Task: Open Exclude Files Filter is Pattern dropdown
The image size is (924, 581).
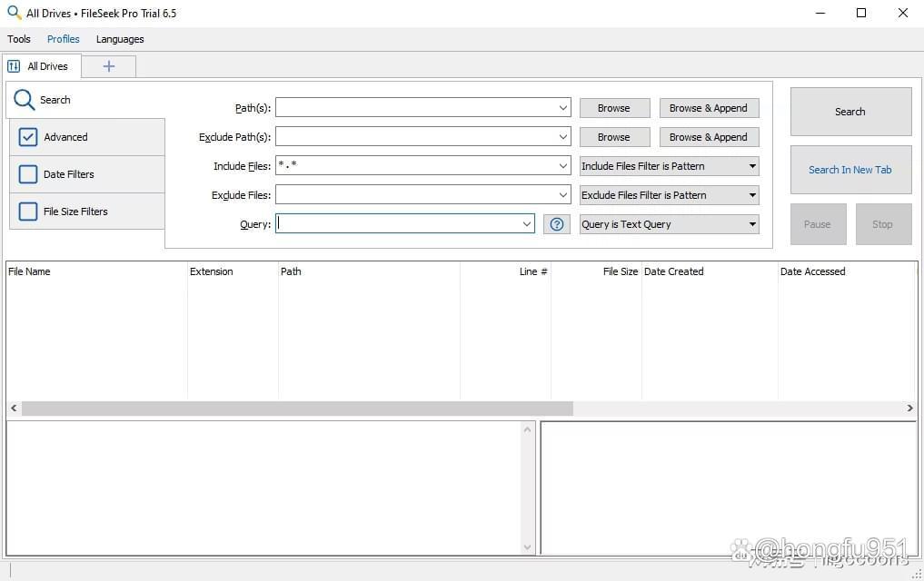Action: point(669,195)
